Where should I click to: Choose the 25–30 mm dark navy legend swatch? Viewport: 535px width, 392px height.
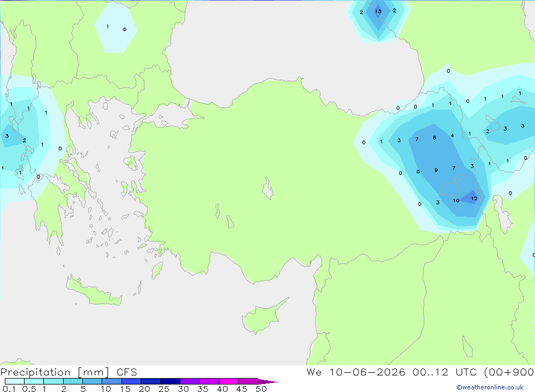click(x=170, y=381)
